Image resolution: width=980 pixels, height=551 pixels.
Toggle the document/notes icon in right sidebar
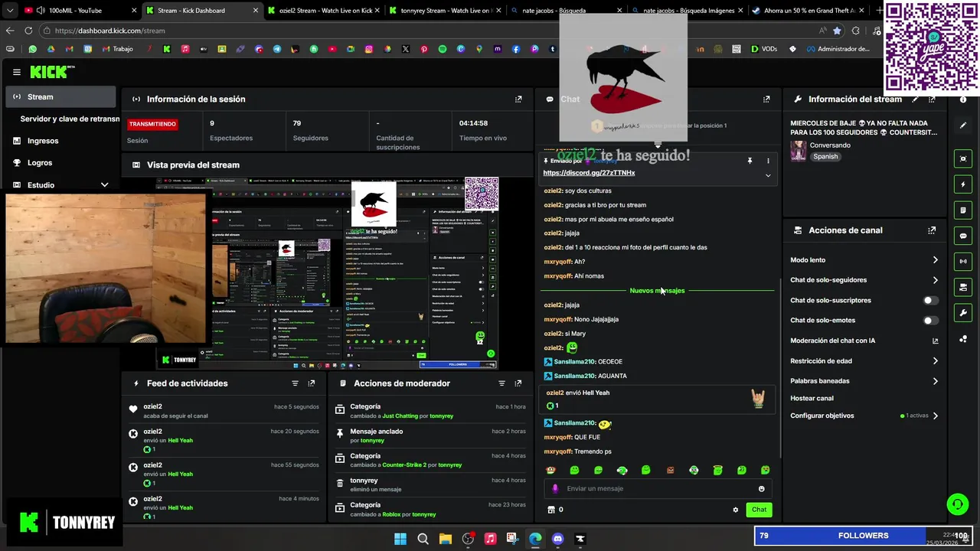pos(963,210)
